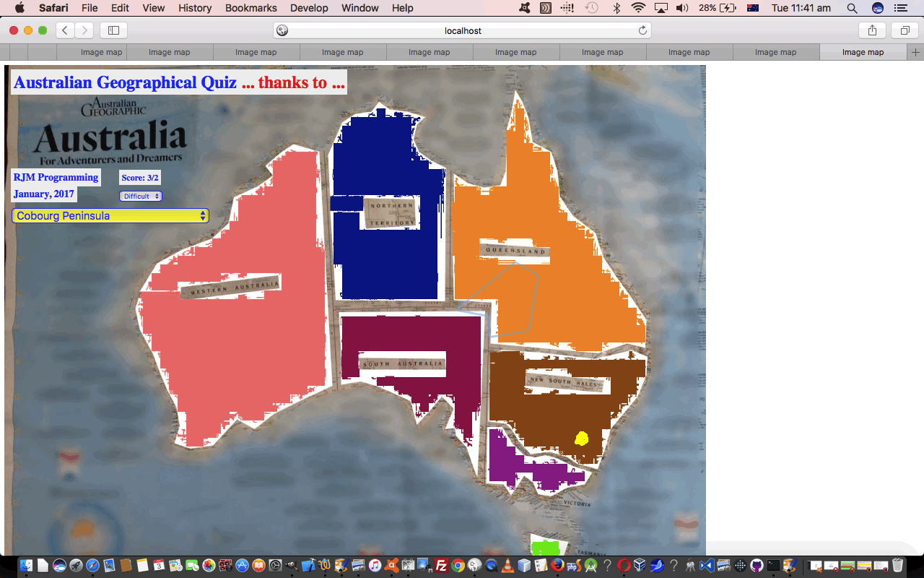Open the Cobourg Peninsula place dropdown
This screenshot has width=924, height=578.
[x=110, y=215]
